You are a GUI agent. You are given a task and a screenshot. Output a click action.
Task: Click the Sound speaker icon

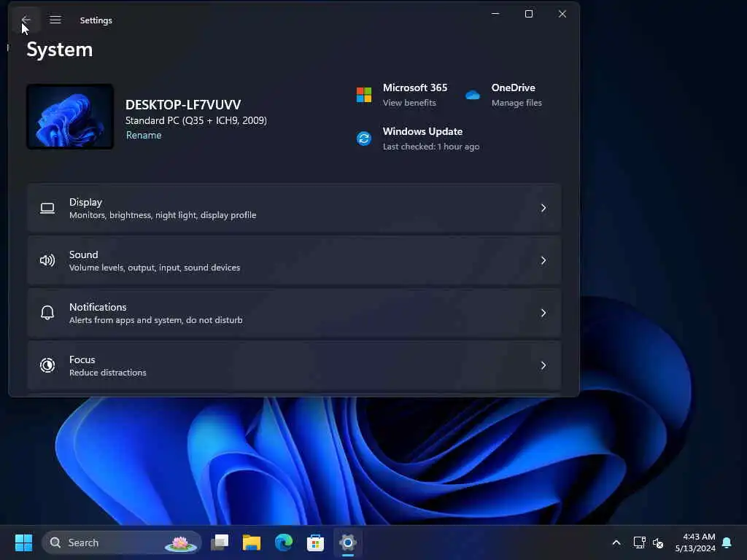coord(47,260)
